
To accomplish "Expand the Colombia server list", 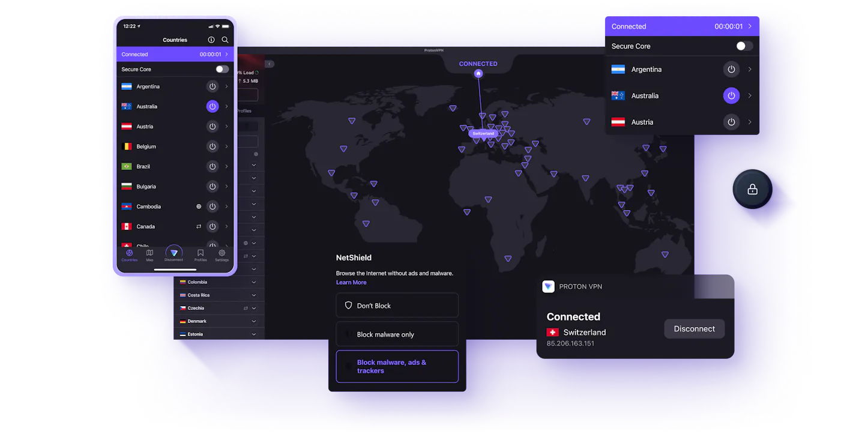I will (x=254, y=282).
